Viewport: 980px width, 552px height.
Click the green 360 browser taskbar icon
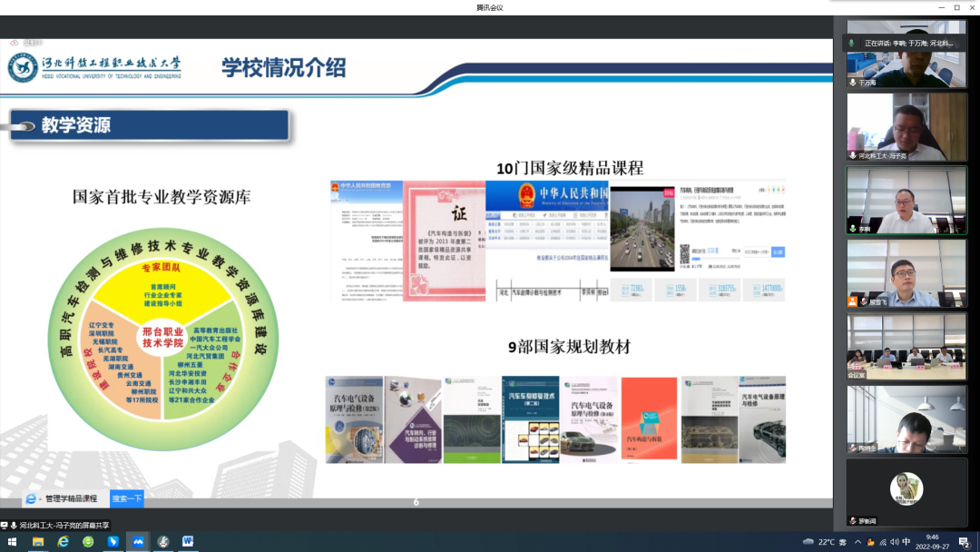point(88,542)
